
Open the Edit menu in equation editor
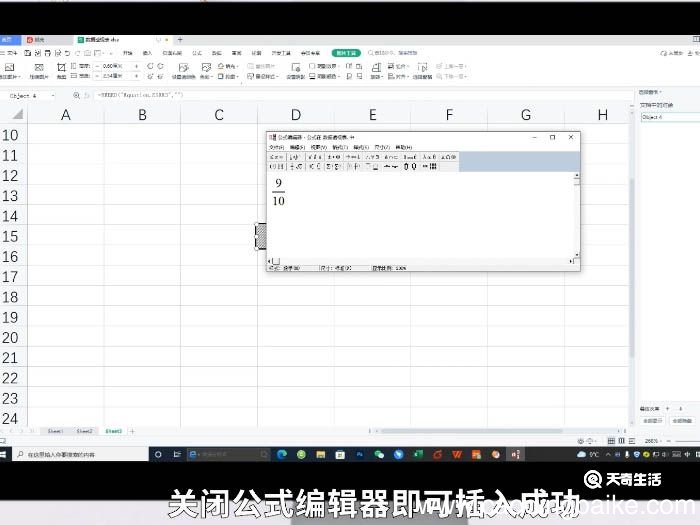(x=297, y=147)
